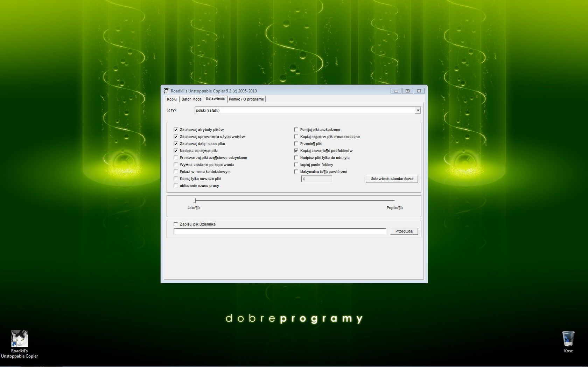Select the Ustawienia tab
The height and width of the screenshot is (367, 588).
point(215,99)
